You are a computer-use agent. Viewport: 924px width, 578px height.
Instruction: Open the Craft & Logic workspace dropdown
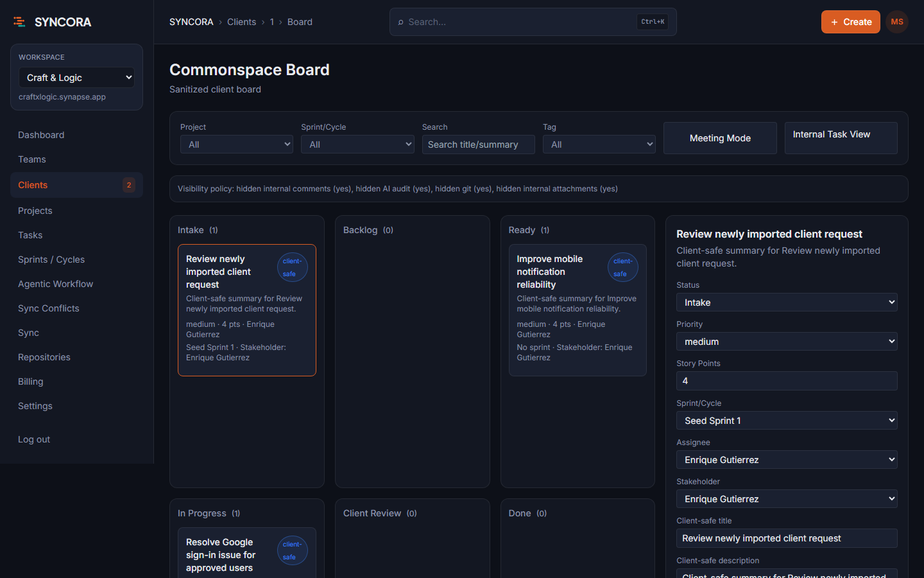76,78
